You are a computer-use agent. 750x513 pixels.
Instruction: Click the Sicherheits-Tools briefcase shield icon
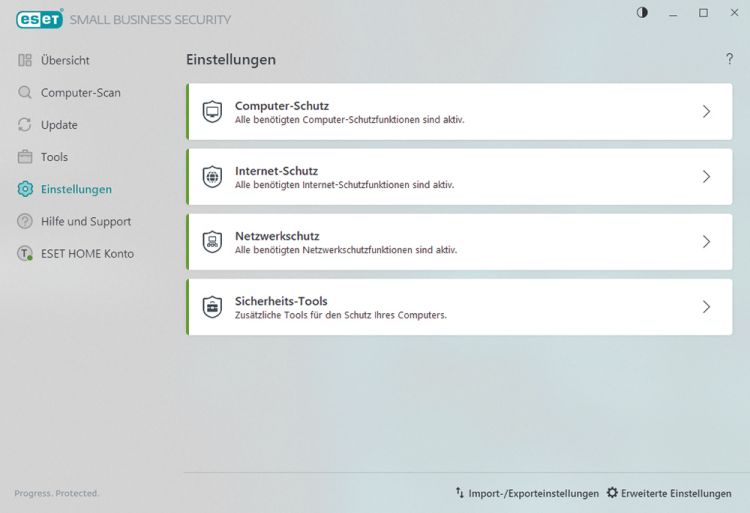(x=212, y=307)
